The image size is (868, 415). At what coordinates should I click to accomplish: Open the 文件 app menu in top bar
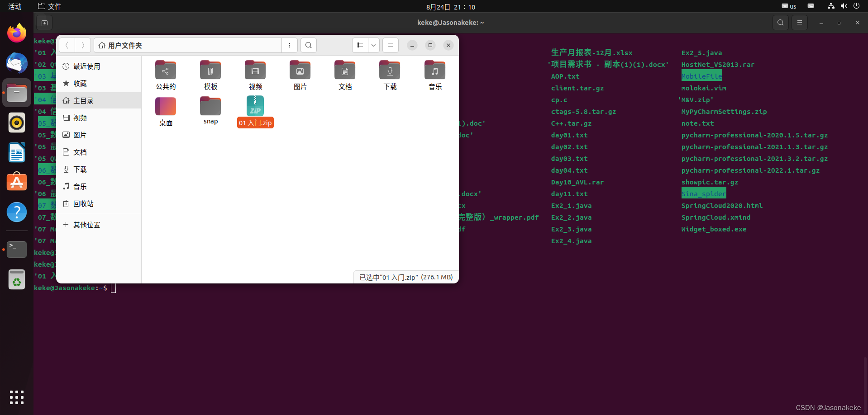50,6
